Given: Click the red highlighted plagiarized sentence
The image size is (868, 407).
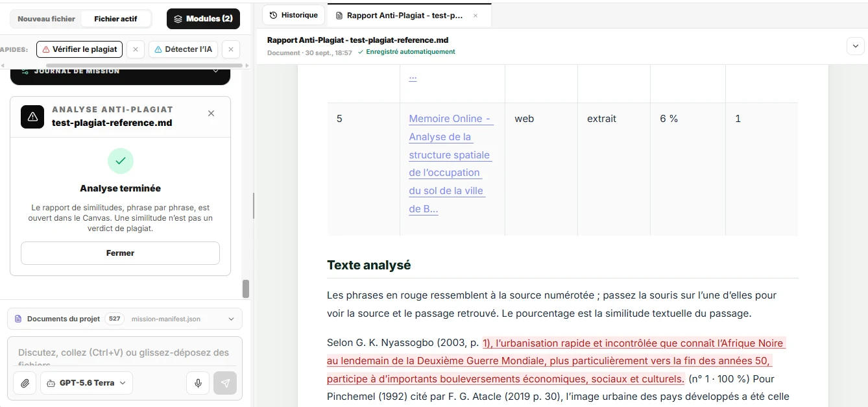Looking at the screenshot, I should click(x=556, y=361).
